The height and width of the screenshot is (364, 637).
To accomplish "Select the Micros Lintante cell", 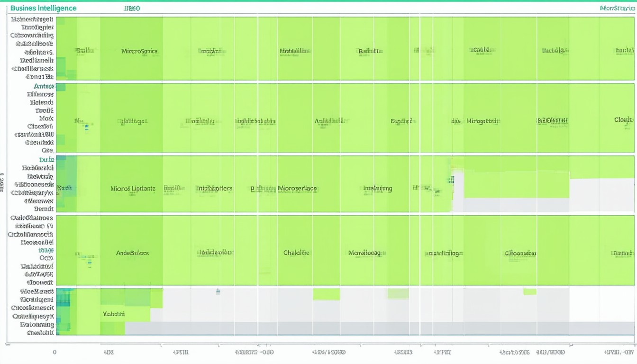I will [133, 188].
